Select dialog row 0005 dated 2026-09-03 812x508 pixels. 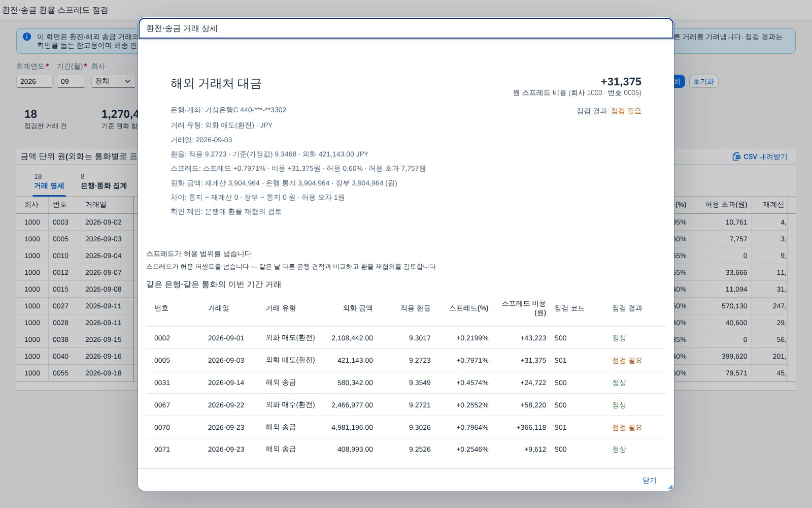[406, 360]
